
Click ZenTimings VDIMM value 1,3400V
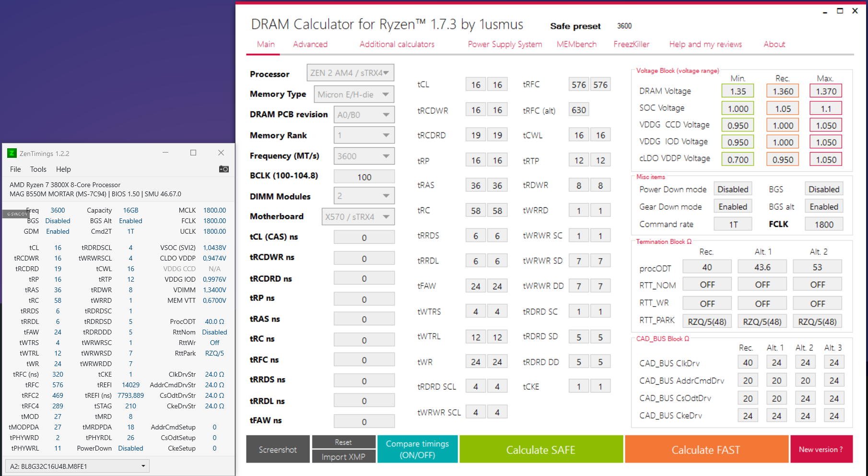pos(214,290)
